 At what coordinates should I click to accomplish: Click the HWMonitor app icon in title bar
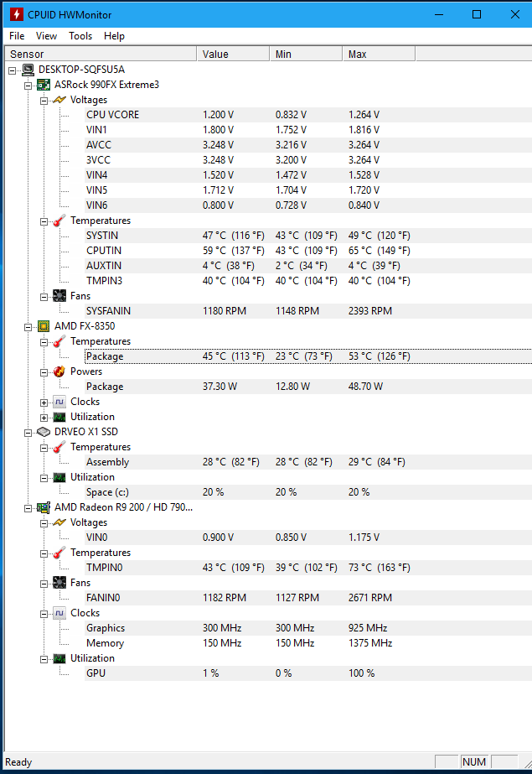[x=16, y=14]
